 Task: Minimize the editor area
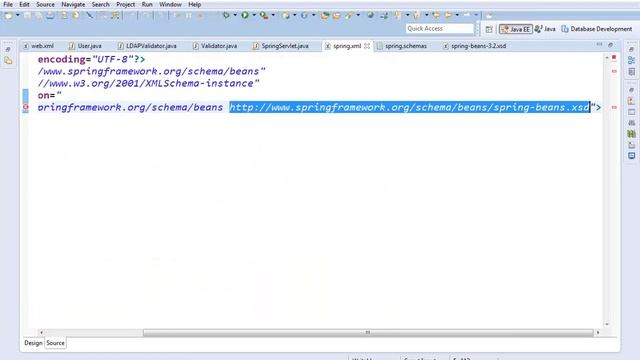599,44
